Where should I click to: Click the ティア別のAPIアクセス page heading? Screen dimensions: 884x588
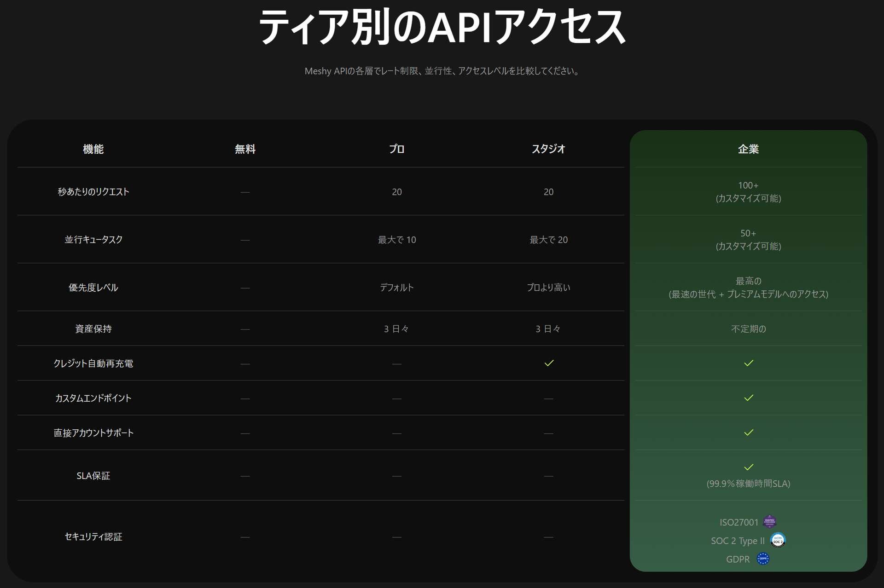(442, 27)
